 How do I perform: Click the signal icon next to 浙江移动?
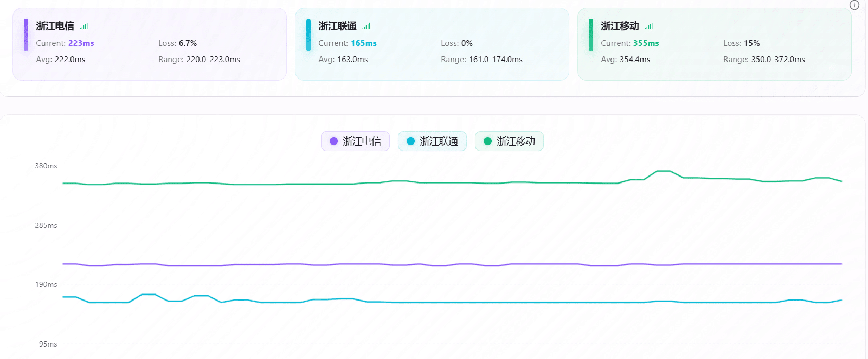coord(649,26)
